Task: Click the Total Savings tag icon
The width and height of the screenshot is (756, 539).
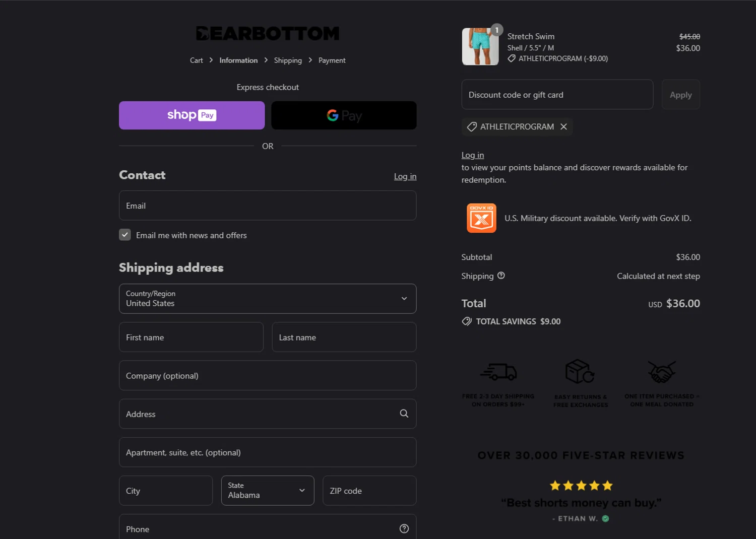Action: (x=467, y=321)
